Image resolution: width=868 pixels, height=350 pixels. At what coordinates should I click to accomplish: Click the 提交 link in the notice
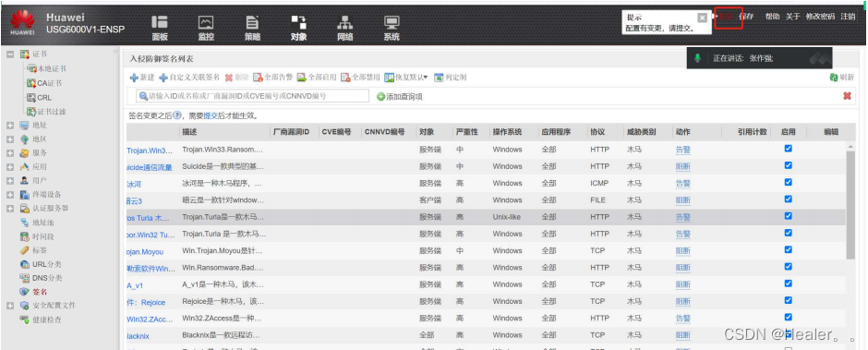click(x=211, y=115)
